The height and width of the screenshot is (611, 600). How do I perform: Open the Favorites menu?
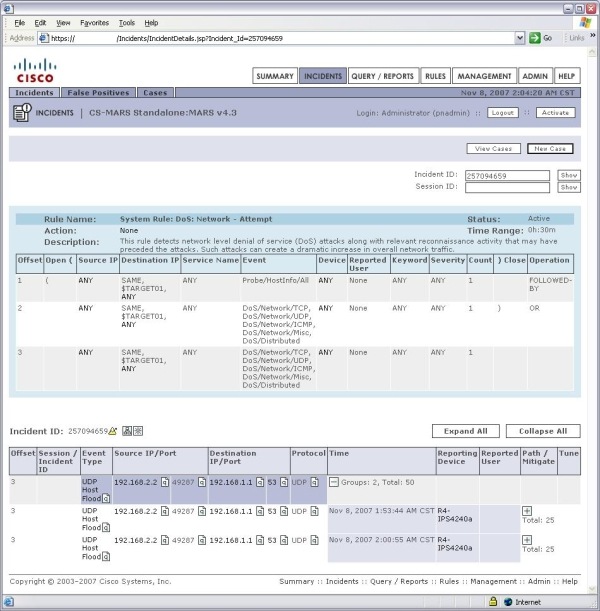click(x=94, y=23)
